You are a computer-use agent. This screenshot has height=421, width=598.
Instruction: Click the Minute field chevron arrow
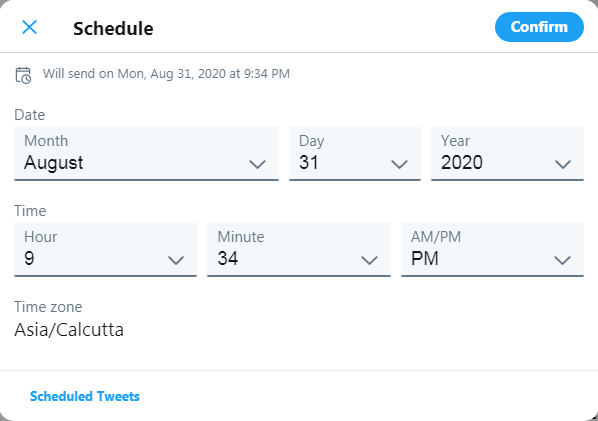pyautogui.click(x=369, y=260)
